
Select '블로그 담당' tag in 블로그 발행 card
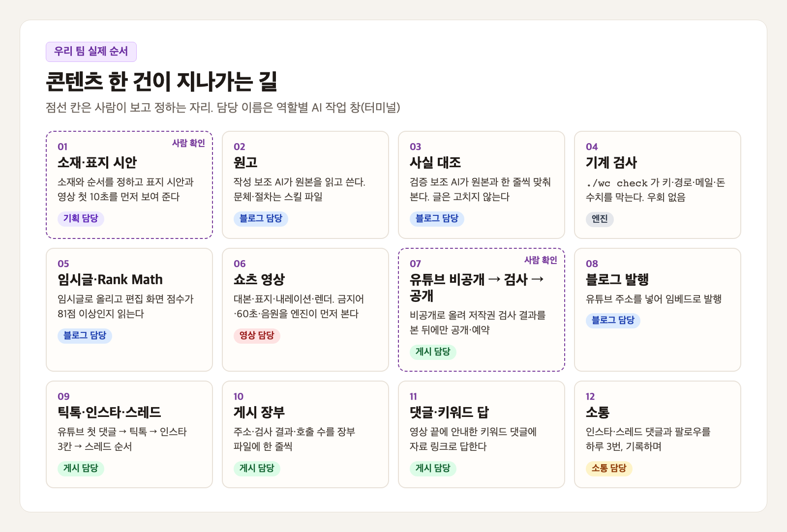click(x=613, y=320)
